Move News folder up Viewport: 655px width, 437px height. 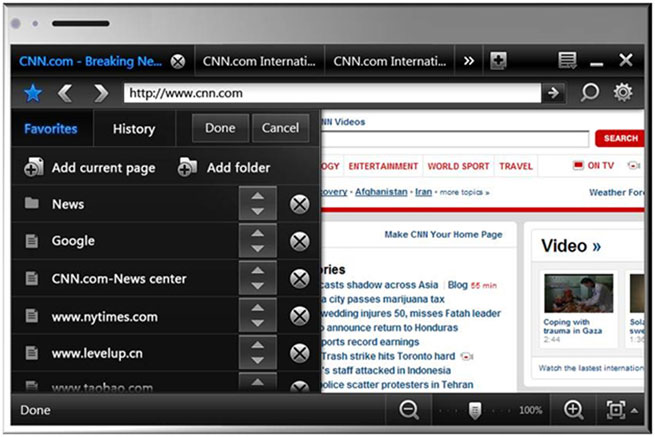tap(258, 196)
